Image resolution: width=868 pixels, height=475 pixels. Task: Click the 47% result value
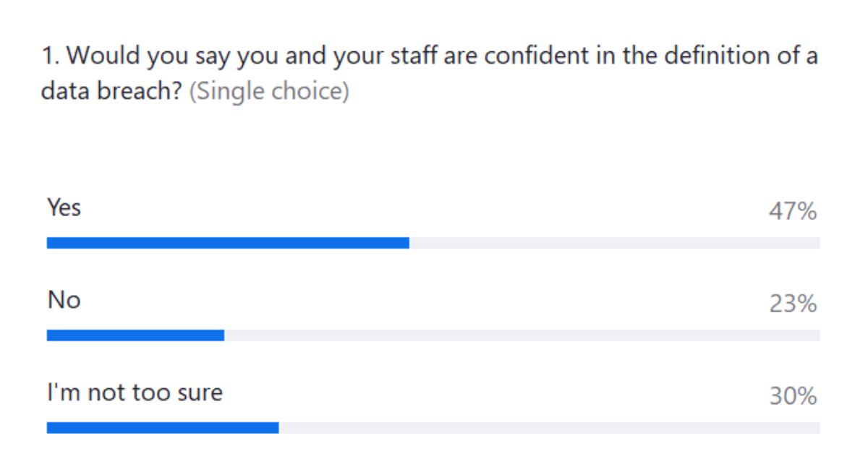click(793, 212)
